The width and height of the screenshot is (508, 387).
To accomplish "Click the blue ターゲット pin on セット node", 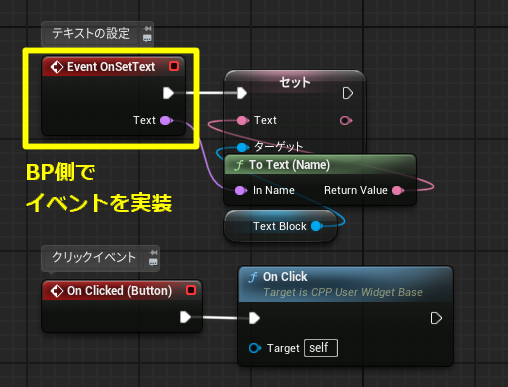I will coord(242,147).
